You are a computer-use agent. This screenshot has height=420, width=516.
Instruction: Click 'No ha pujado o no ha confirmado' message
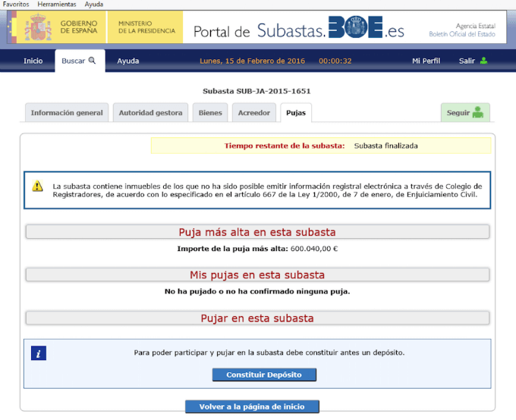[257, 291]
